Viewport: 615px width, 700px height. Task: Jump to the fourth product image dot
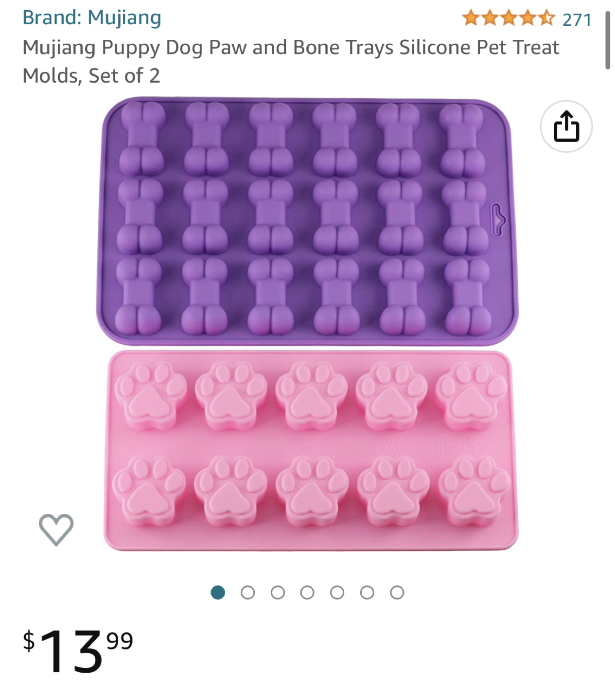coord(307,593)
